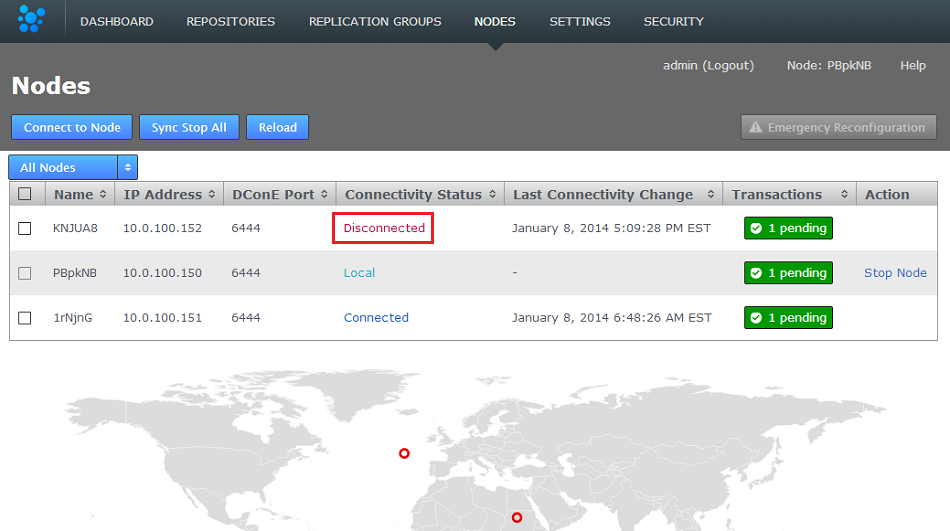The width and height of the screenshot is (950, 531).
Task: Click the Emergency Reconfiguration button
Action: 839,127
